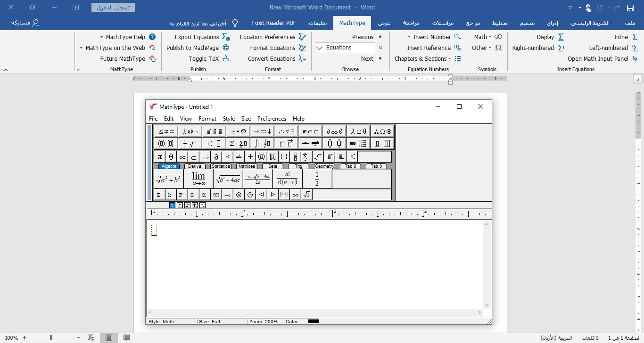Select the right-justified tab stop button
644x343 pixels.
[x=187, y=205]
